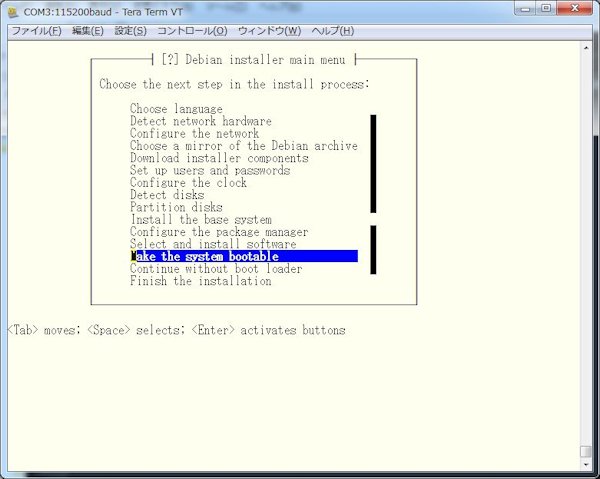Minimize the Tera Term window
Image resolution: width=600 pixels, height=479 pixels.
(525, 8)
